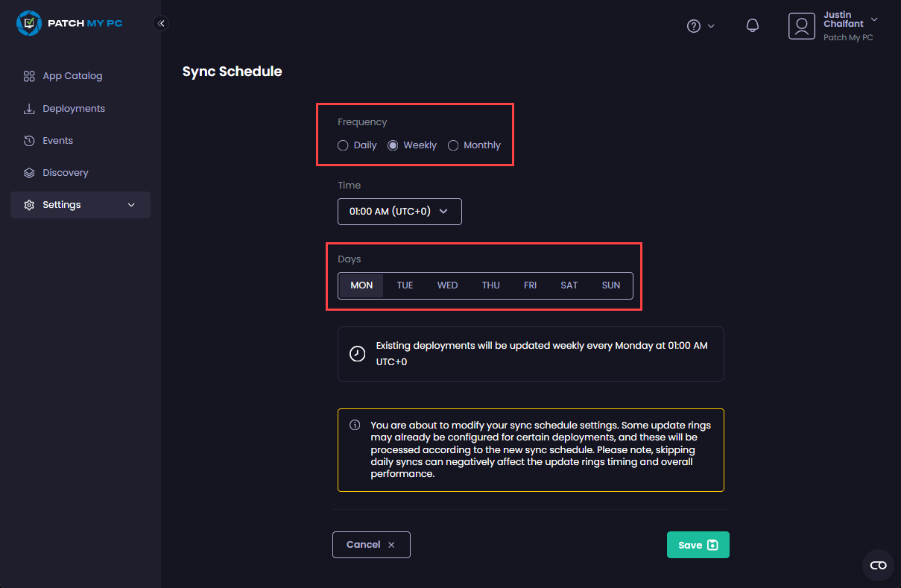Open the sync Time dropdown
Screen dimensions: 901x588
click(399, 211)
